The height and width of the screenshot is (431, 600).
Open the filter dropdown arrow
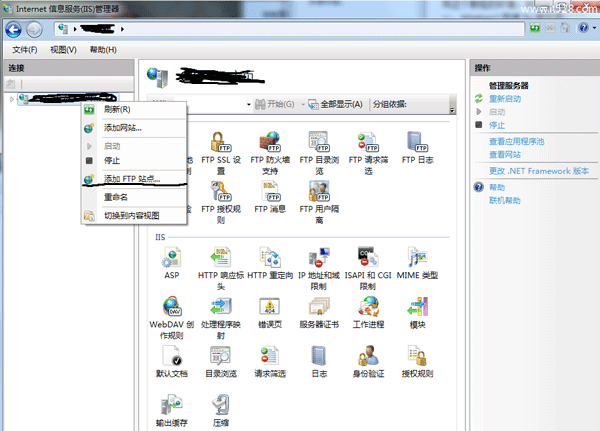coord(248,104)
